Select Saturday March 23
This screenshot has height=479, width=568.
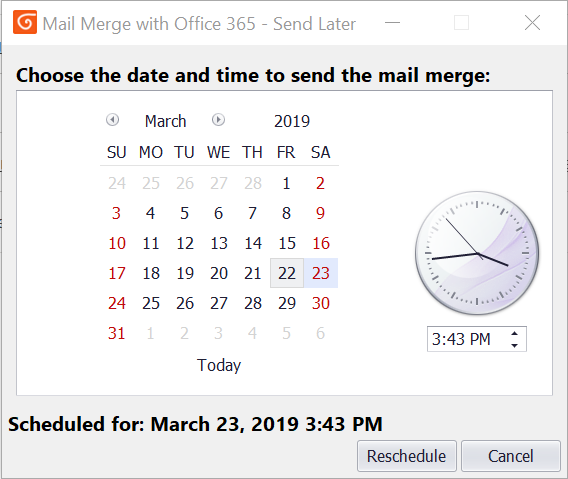coord(321,273)
